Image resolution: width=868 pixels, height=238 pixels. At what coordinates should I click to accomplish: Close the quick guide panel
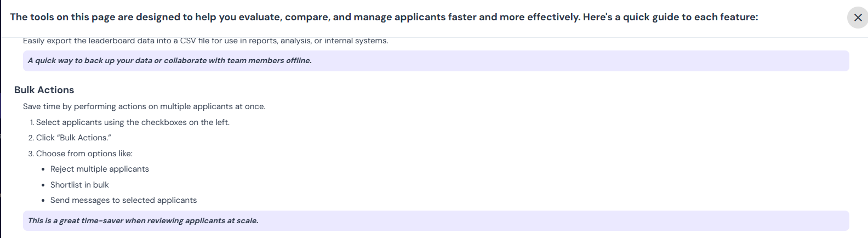click(858, 18)
